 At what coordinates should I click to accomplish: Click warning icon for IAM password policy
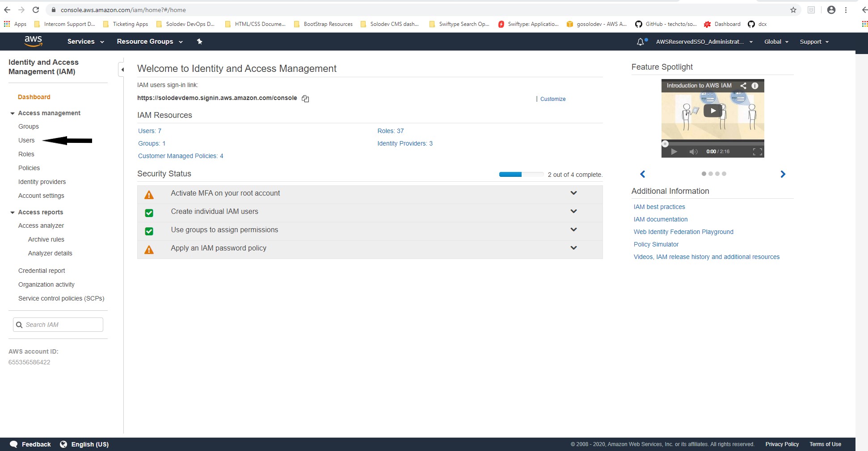coord(149,250)
